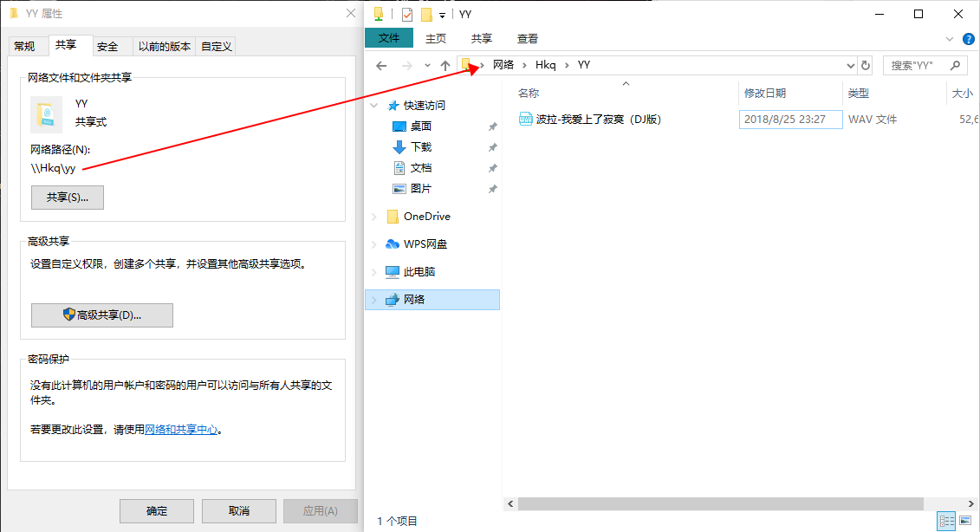Click the shared YY folder icon in properties
Viewport: 980px width, 532px height.
coord(46,114)
